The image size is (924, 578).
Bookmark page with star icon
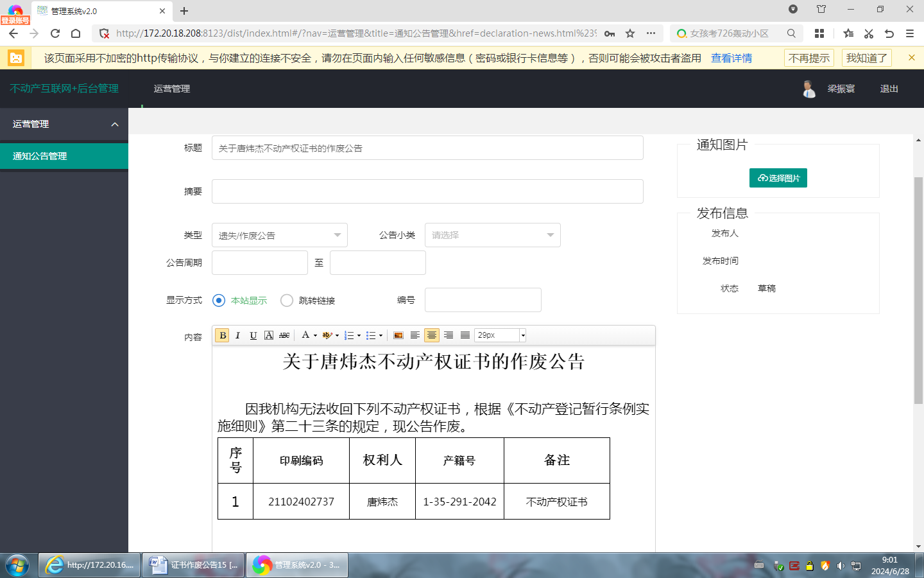(x=630, y=33)
